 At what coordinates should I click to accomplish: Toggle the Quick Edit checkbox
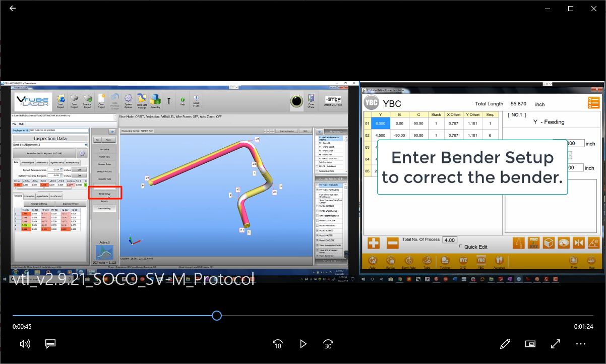461,247
